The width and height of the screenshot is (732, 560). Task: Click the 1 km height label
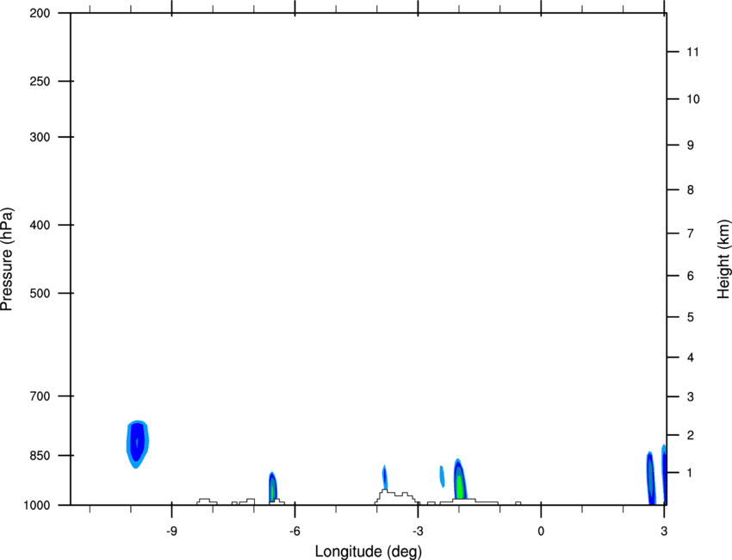point(690,473)
